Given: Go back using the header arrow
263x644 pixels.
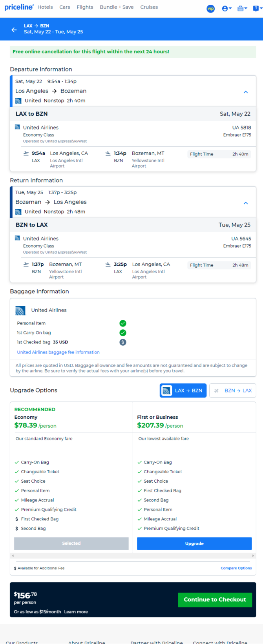Looking at the screenshot, I should pos(14,29).
